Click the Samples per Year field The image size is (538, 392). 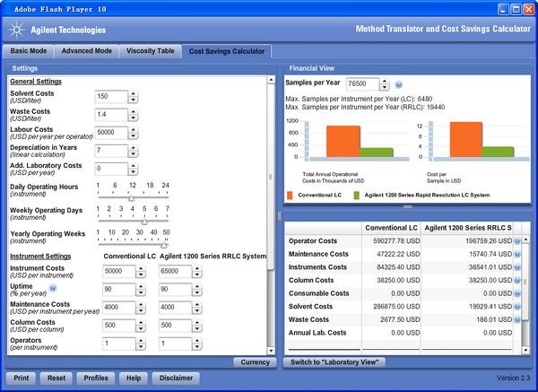(362, 83)
